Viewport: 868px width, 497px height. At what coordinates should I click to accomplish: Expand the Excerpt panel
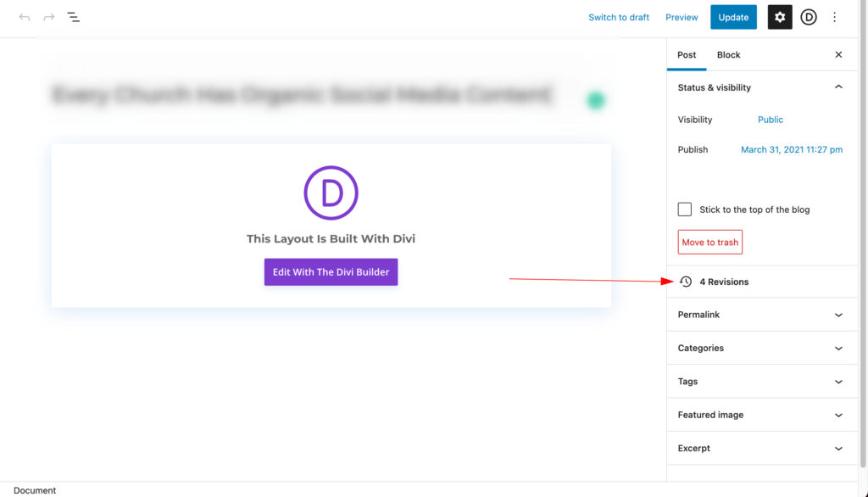pyautogui.click(x=762, y=448)
